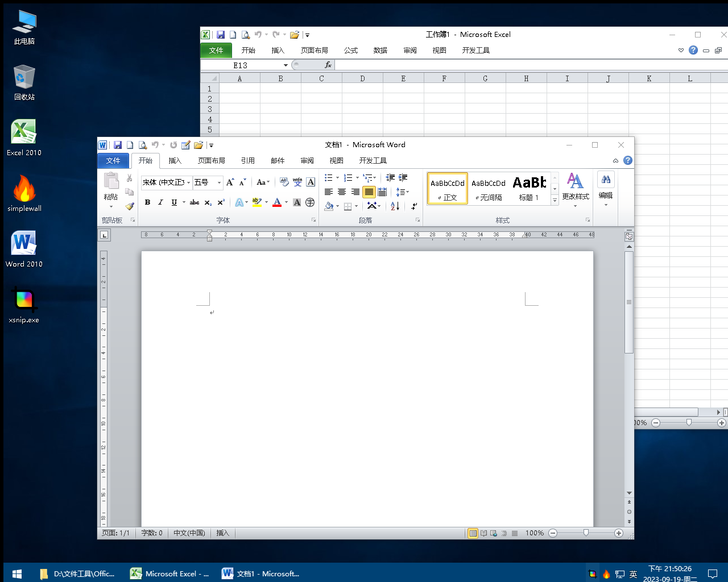Expand highlight color dropdown arrow
The height and width of the screenshot is (582, 728).
pyautogui.click(x=266, y=202)
